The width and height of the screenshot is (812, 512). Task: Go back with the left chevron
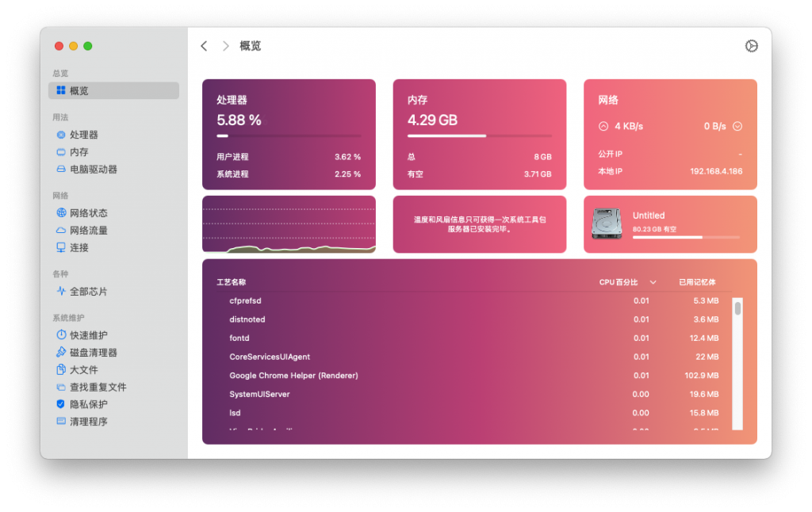204,46
